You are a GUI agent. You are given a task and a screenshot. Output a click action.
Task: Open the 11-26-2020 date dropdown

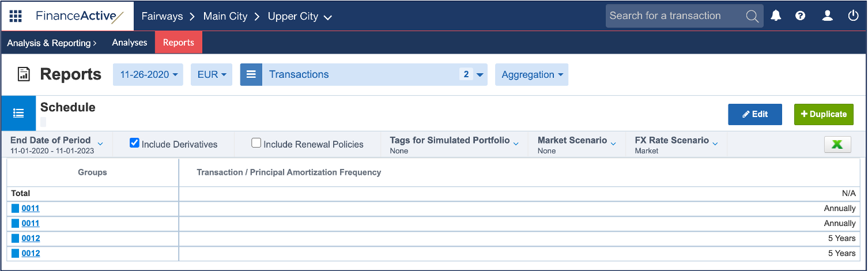click(x=148, y=74)
